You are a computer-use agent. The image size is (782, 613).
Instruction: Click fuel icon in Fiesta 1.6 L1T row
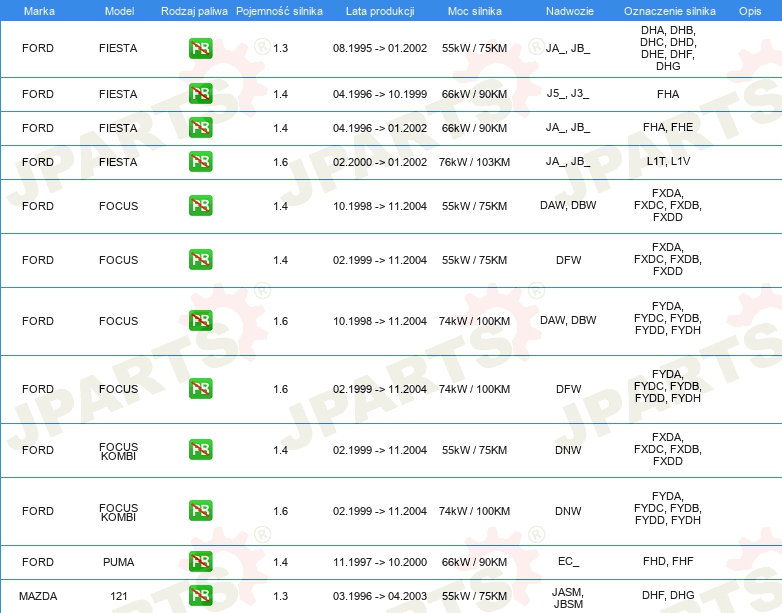tap(200, 161)
